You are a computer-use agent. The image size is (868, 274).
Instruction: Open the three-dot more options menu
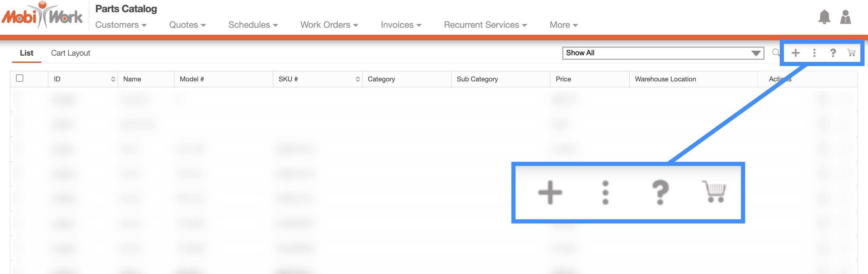point(814,53)
